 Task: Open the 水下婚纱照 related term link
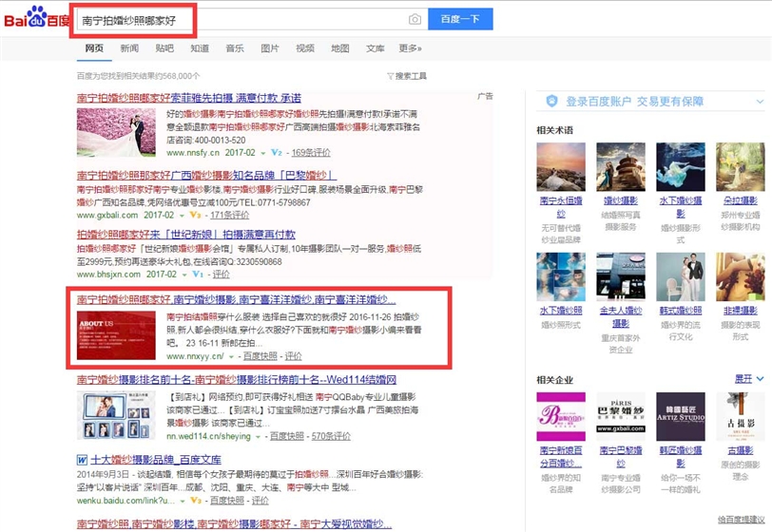point(561,311)
